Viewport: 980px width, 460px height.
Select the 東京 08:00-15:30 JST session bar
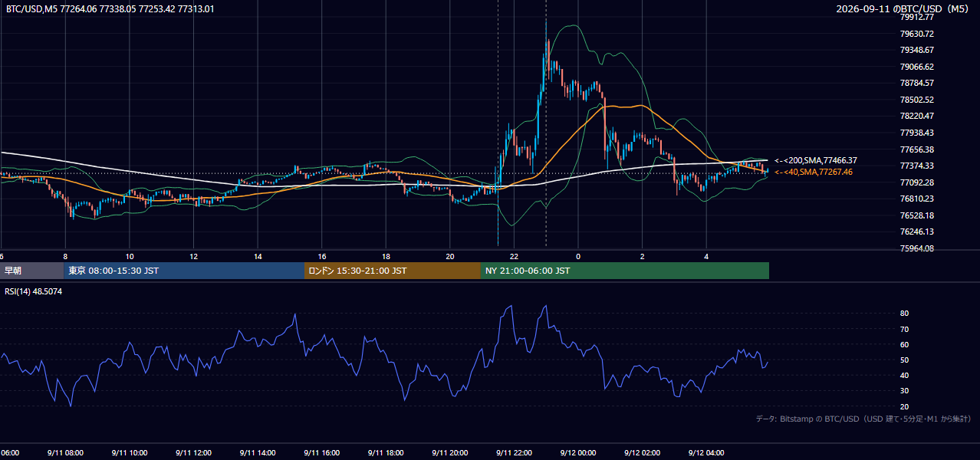pos(184,271)
